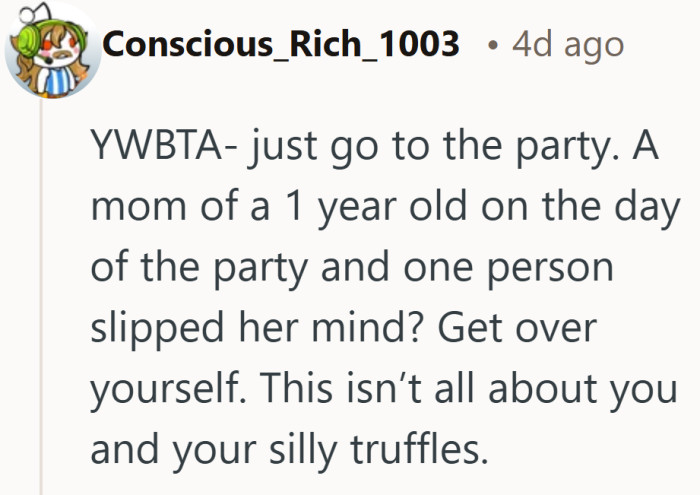
Task: Collapse the comment via the thread line
Action: point(41,300)
